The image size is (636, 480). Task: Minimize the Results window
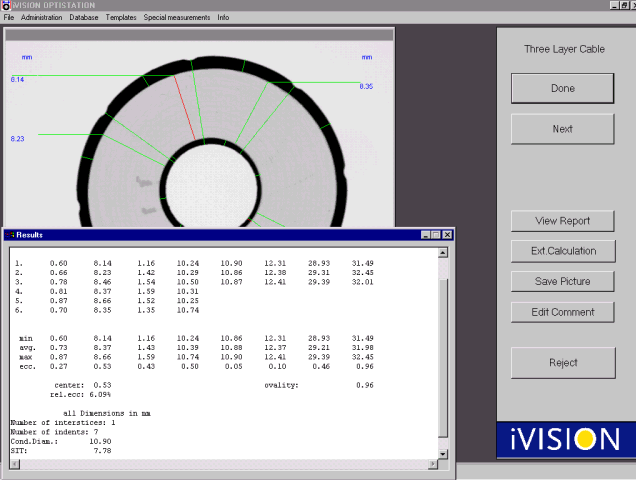click(x=425, y=234)
